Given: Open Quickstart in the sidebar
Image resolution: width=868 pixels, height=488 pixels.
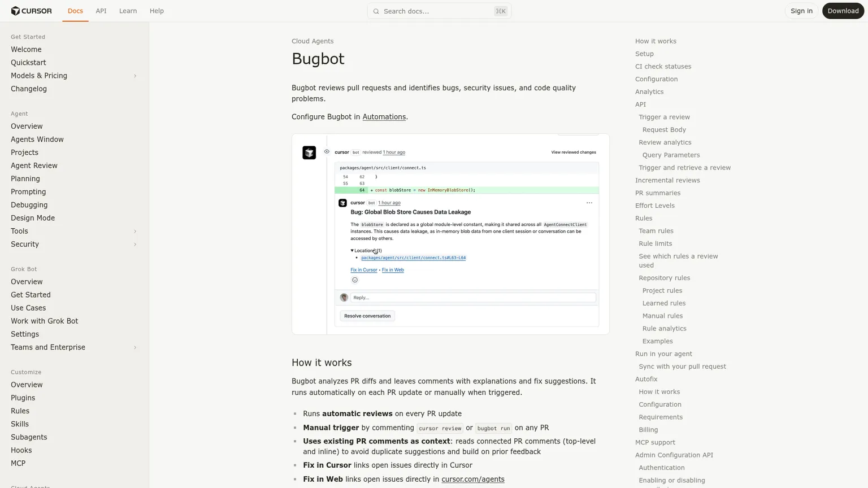Looking at the screenshot, I should (28, 63).
